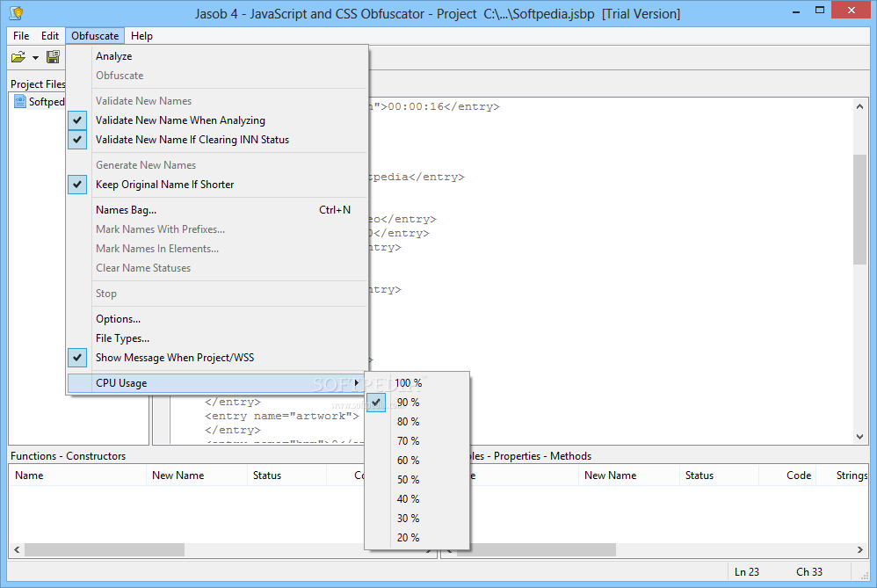
Task: Set CPU usage to 100 %
Action: click(x=417, y=383)
